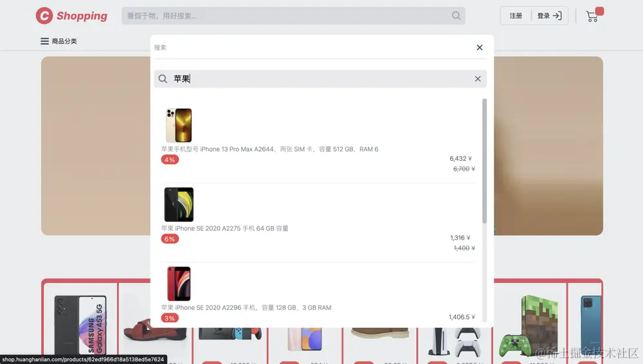Click the Shopping logo
The width and height of the screenshot is (643, 364).
(x=71, y=15)
